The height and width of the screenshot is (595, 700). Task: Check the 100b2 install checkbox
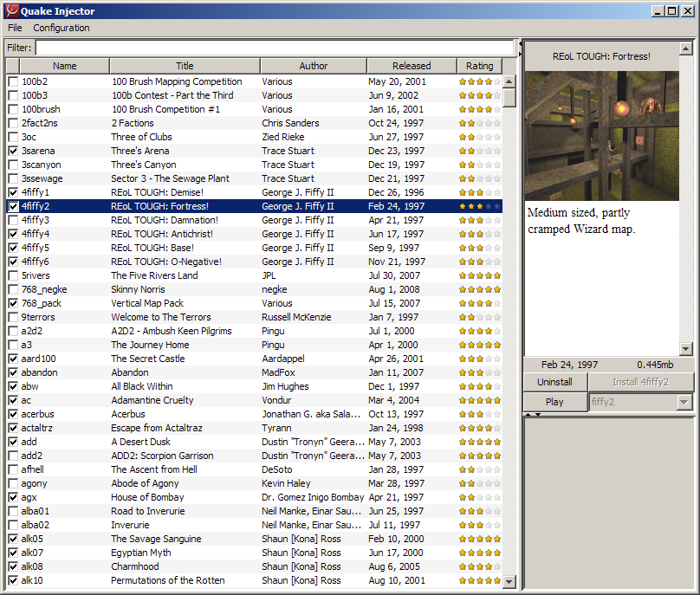tap(12, 81)
